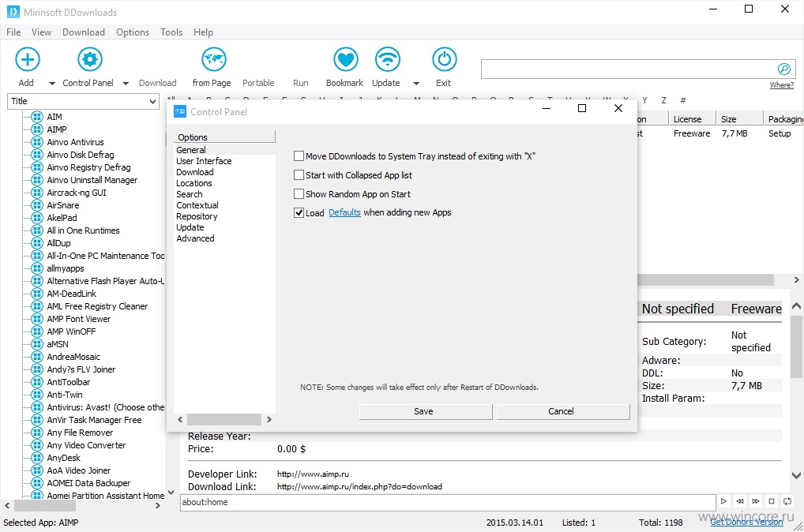Image resolution: width=804 pixels, height=532 pixels.
Task: Enable Move DDownloads to System Tray checkbox
Action: 299,155
